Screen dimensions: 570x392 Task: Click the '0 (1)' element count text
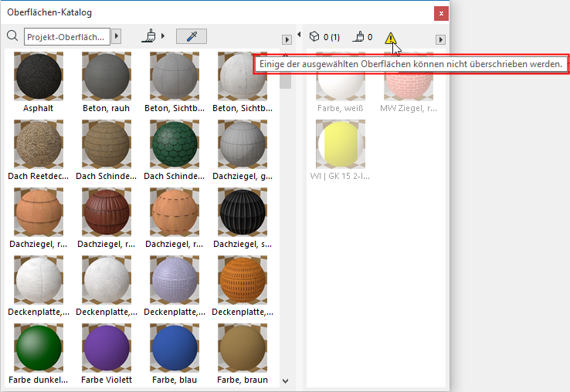331,37
